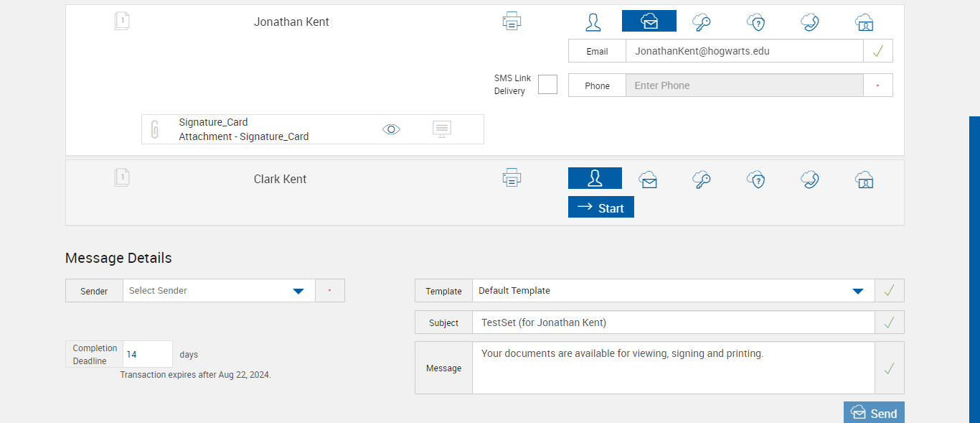Click into the Subject text field

tap(673, 322)
